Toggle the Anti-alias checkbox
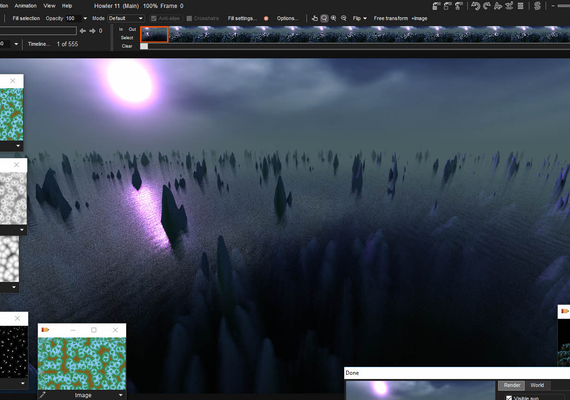570x400 pixels. tap(154, 19)
